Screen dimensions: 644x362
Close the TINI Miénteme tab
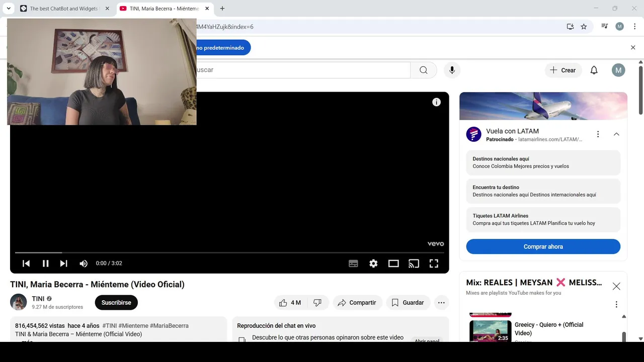click(x=207, y=9)
